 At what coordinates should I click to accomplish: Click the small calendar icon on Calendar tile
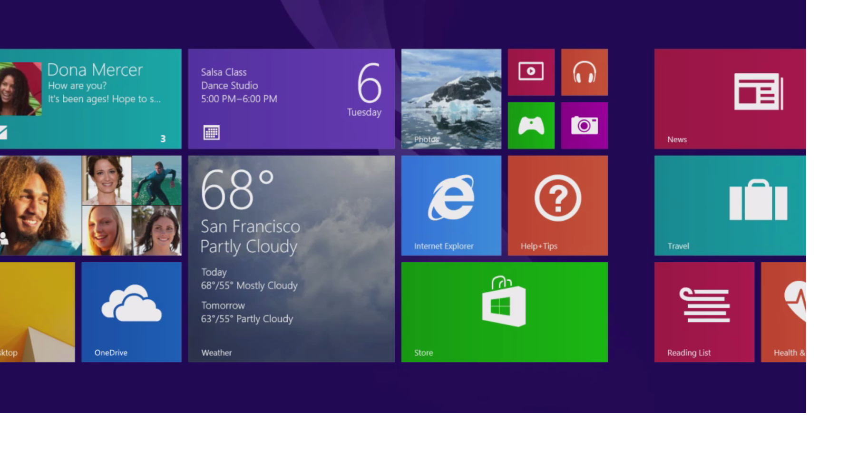click(212, 133)
